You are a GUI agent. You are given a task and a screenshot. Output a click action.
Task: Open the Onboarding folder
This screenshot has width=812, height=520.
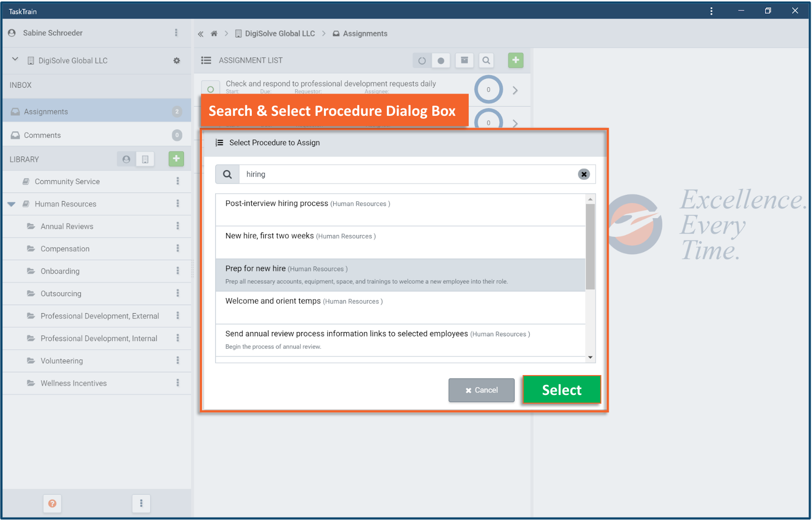click(x=60, y=271)
